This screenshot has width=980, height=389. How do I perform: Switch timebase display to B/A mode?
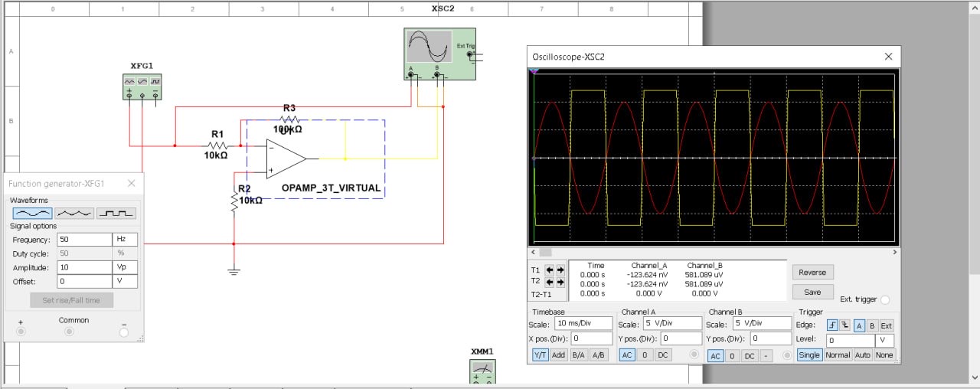click(x=578, y=355)
